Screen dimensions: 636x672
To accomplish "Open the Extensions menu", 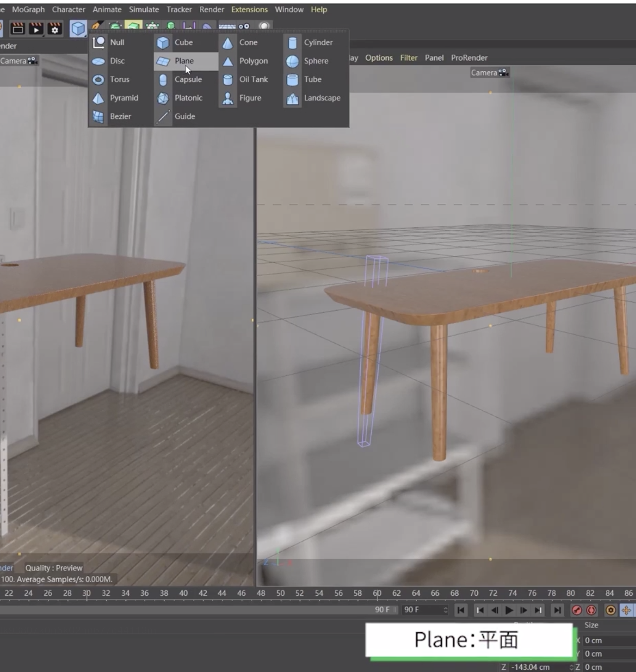I will pyautogui.click(x=249, y=10).
